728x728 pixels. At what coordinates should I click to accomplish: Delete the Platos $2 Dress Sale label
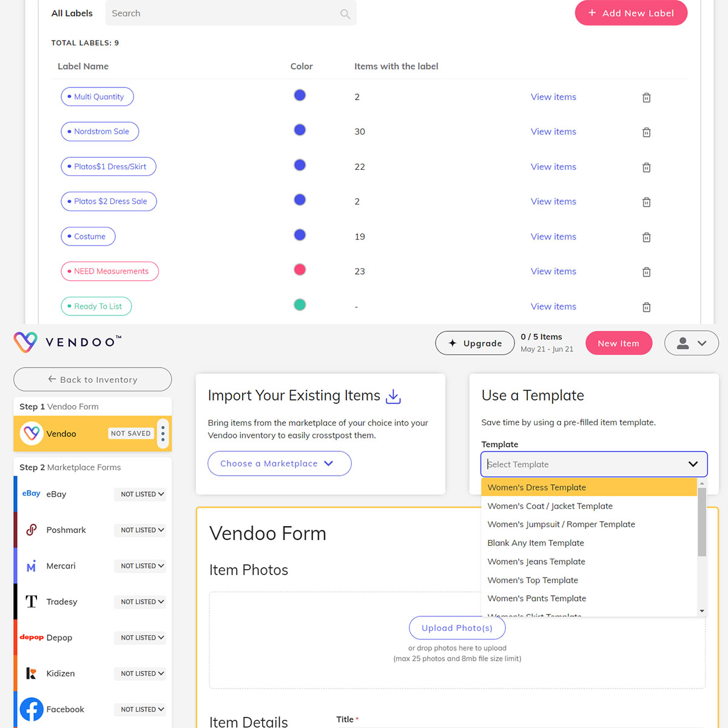click(647, 202)
